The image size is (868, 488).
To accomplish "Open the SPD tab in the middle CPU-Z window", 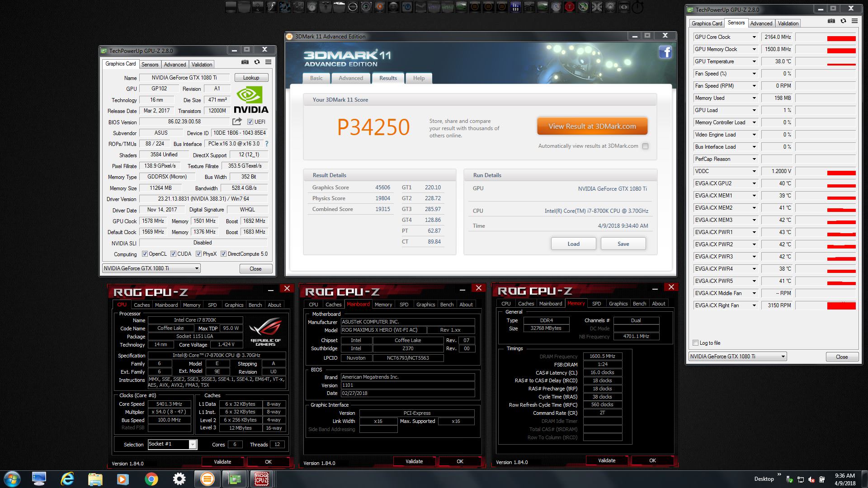I will 404,305.
